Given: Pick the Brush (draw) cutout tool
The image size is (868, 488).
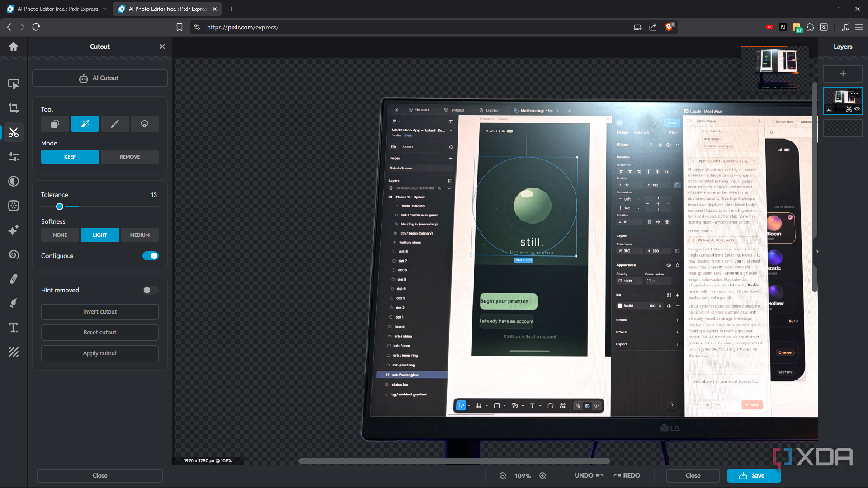Looking at the screenshot, I should (115, 124).
